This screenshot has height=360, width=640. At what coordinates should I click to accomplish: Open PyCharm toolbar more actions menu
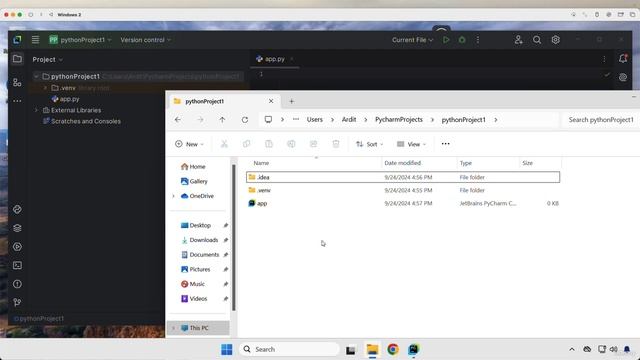478,40
